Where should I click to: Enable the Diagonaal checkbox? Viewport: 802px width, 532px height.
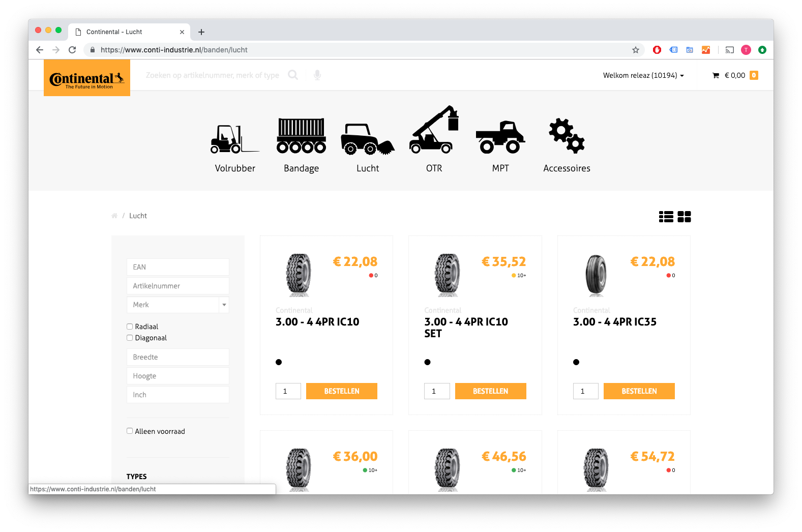(x=130, y=338)
